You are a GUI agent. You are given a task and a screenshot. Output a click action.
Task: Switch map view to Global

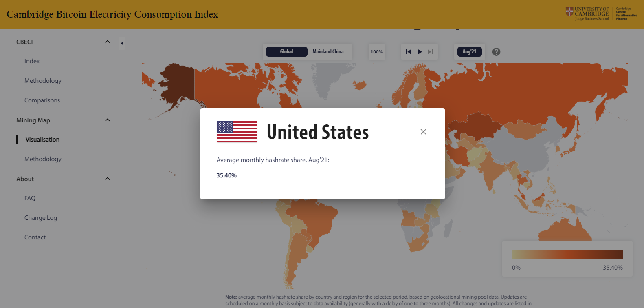pyautogui.click(x=286, y=52)
